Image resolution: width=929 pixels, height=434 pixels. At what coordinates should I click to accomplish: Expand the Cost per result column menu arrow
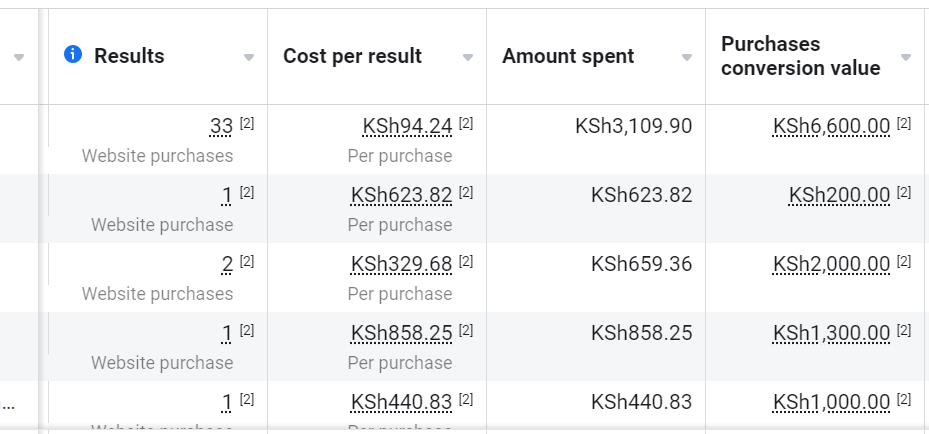pyautogui.click(x=468, y=58)
